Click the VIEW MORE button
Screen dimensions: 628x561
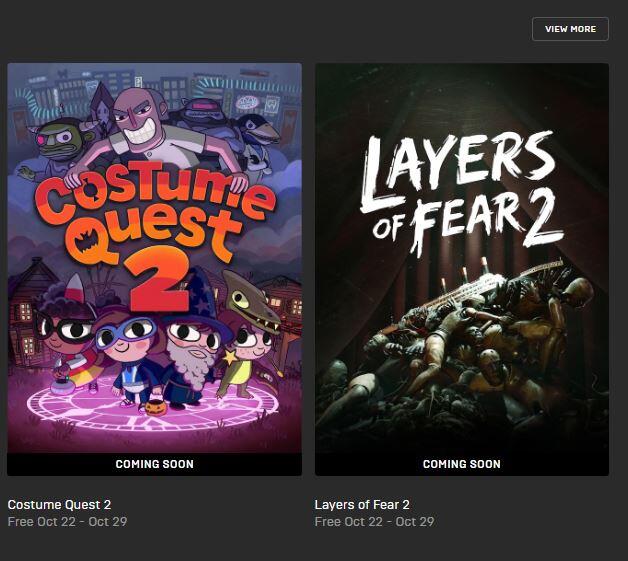coord(570,29)
